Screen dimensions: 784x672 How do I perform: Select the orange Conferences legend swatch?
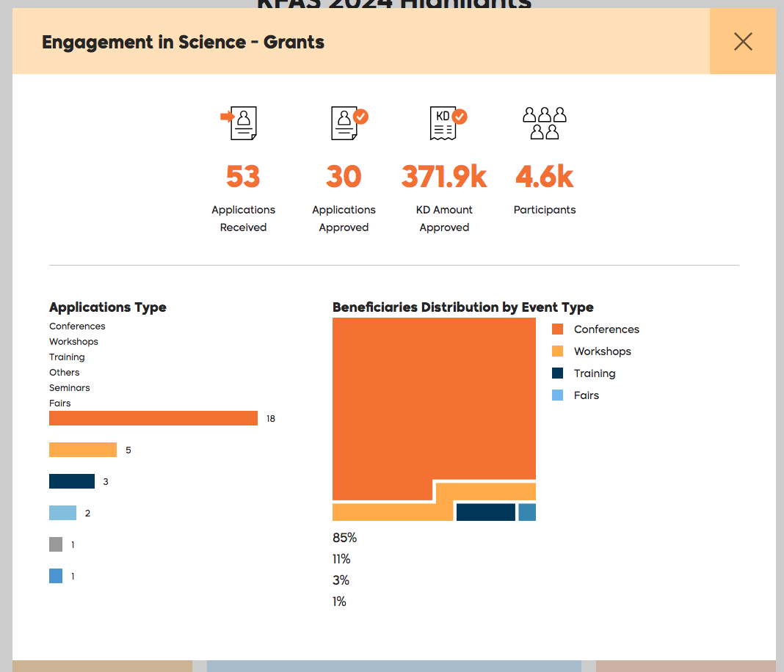557,329
